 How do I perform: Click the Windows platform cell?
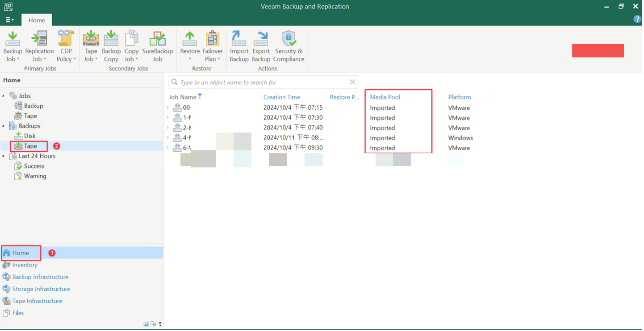pos(460,138)
